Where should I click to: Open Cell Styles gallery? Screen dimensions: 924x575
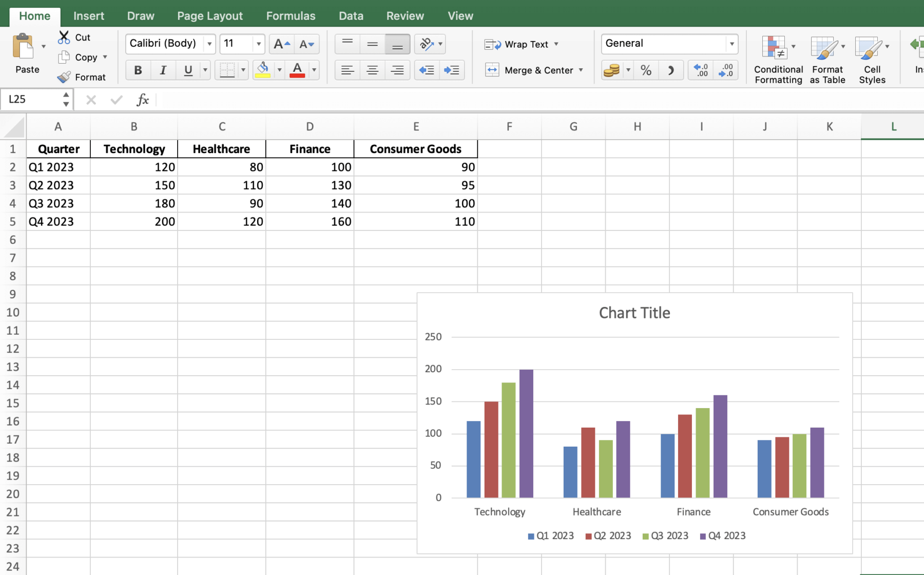(x=872, y=60)
